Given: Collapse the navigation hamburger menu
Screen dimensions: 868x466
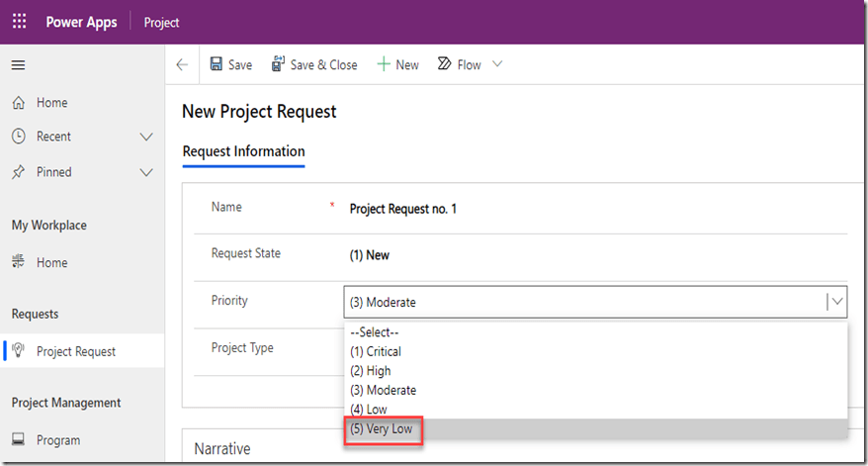Looking at the screenshot, I should click(18, 65).
